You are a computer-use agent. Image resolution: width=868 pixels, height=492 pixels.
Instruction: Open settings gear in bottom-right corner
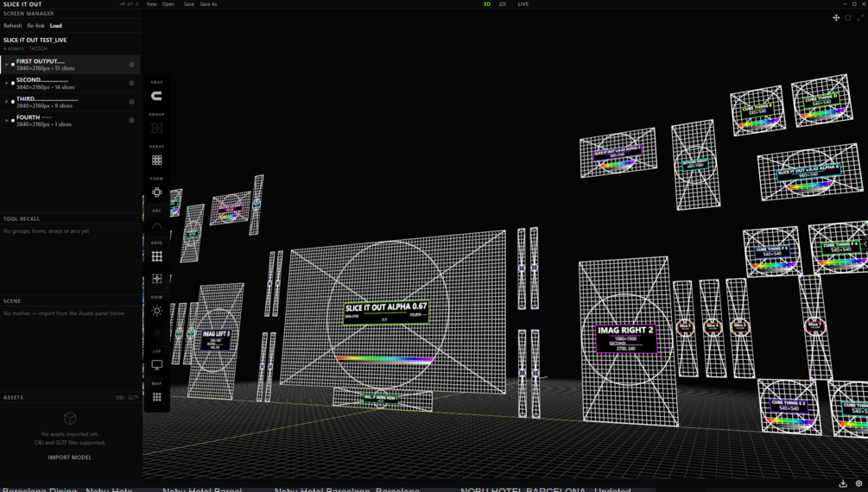[858, 483]
